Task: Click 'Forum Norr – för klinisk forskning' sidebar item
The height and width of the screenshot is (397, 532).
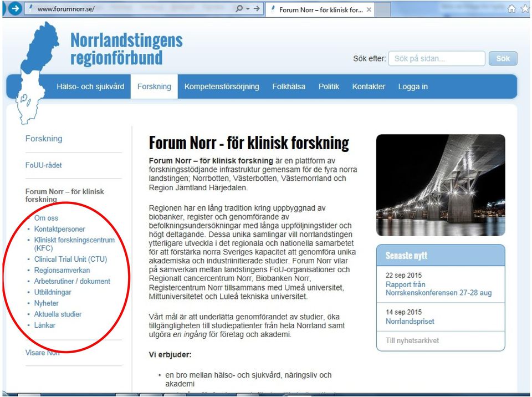Action: coord(64,195)
